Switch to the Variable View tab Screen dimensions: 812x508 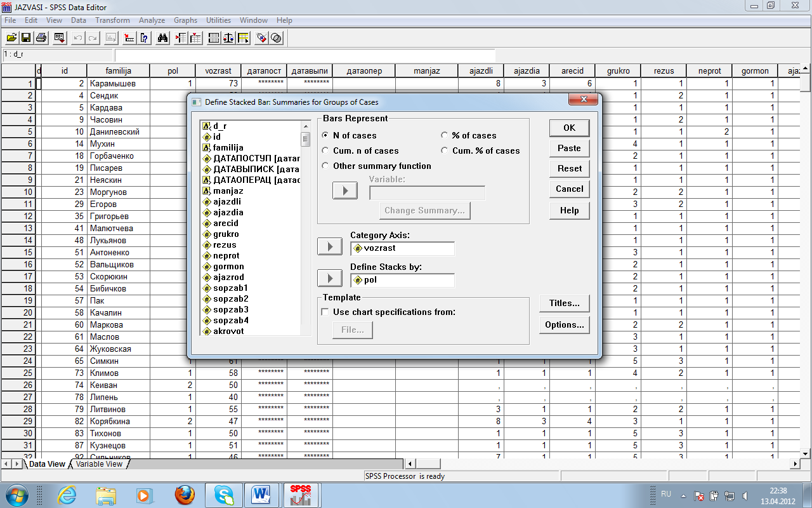pos(99,464)
